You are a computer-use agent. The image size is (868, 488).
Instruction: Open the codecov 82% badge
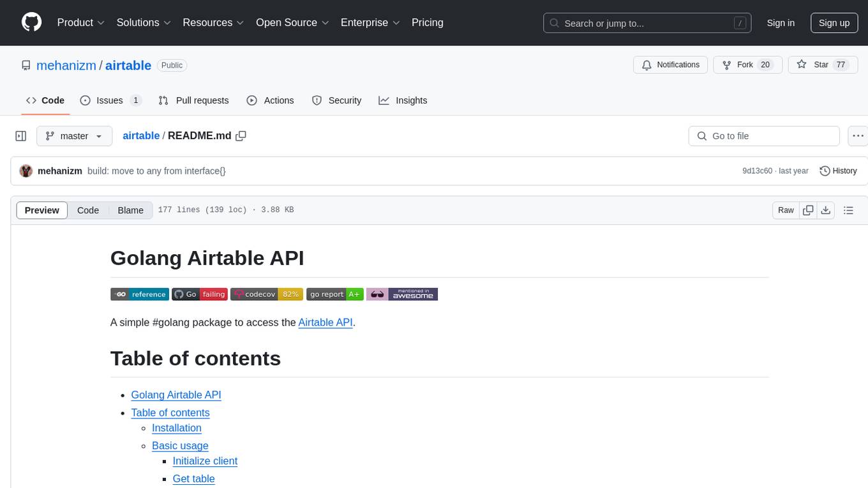tap(267, 294)
